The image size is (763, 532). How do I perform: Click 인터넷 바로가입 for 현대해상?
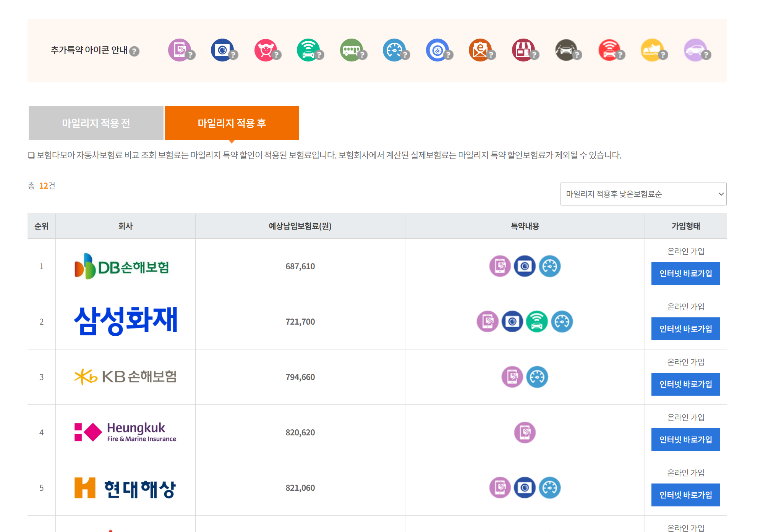click(685, 495)
